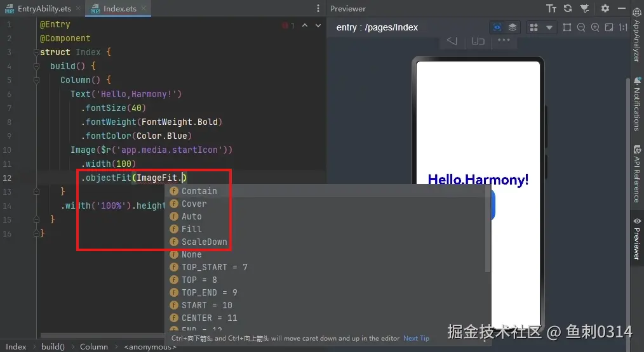Zoom out the previewer

(580, 27)
